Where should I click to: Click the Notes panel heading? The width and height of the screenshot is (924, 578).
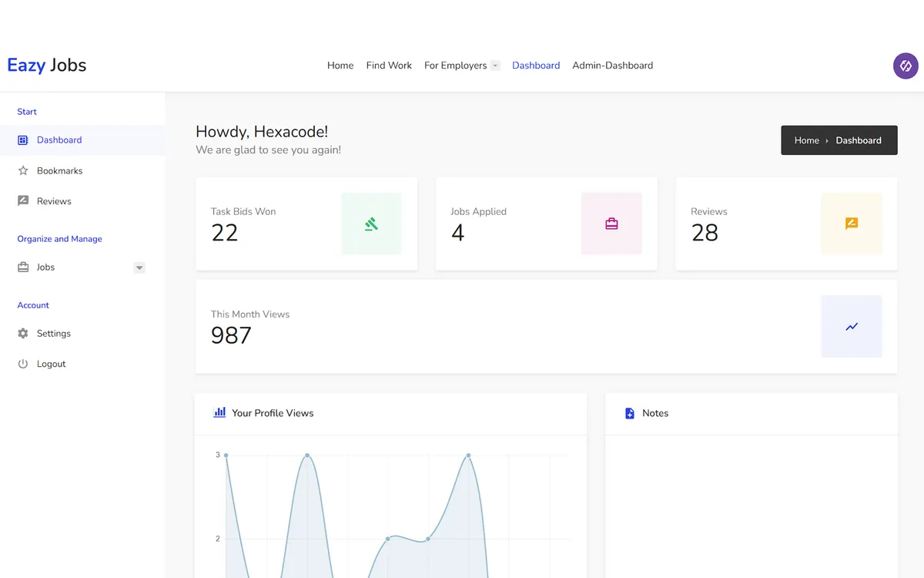click(x=655, y=413)
